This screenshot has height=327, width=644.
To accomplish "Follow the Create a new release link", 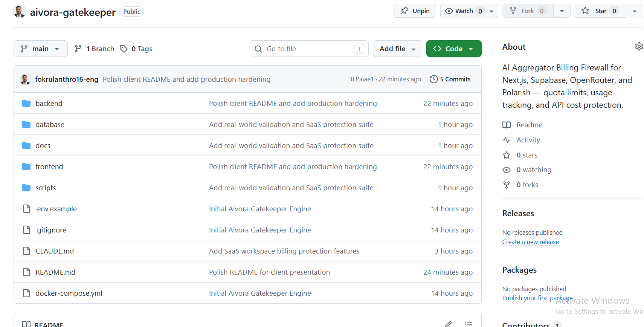I will coord(530,242).
